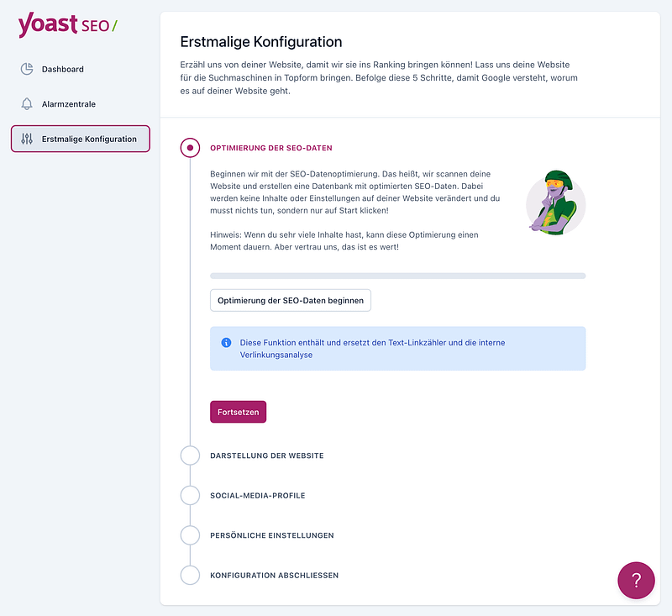672x616 pixels.
Task: Open the help question mark button
Action: coord(636,580)
